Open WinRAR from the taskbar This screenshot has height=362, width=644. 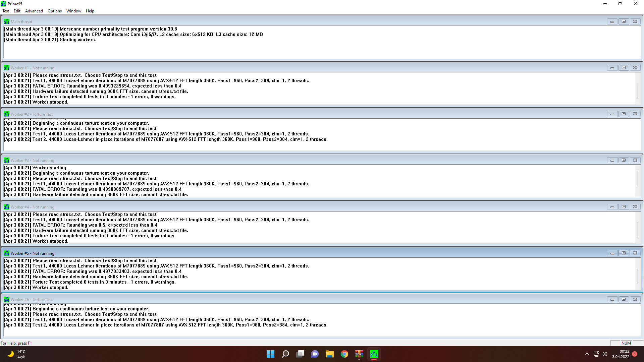[x=359, y=354]
